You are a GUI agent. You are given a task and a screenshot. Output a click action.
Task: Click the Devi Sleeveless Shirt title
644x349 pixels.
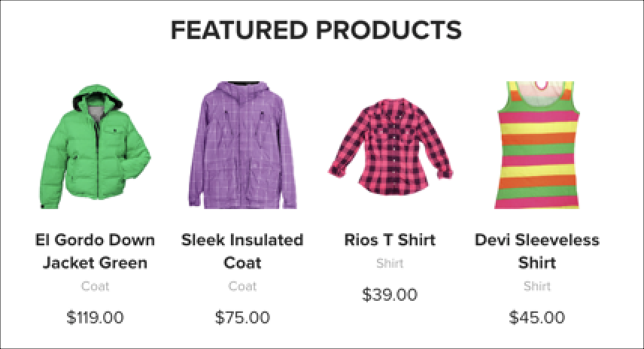tap(537, 251)
